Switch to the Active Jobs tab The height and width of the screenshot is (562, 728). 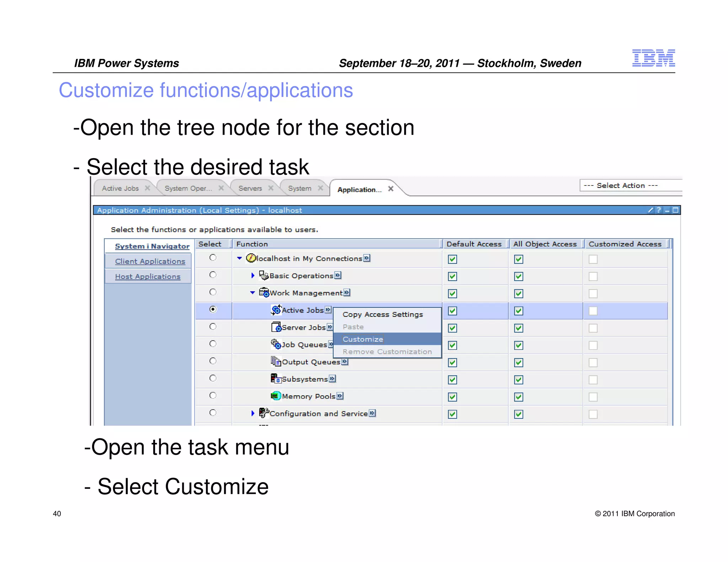point(120,188)
